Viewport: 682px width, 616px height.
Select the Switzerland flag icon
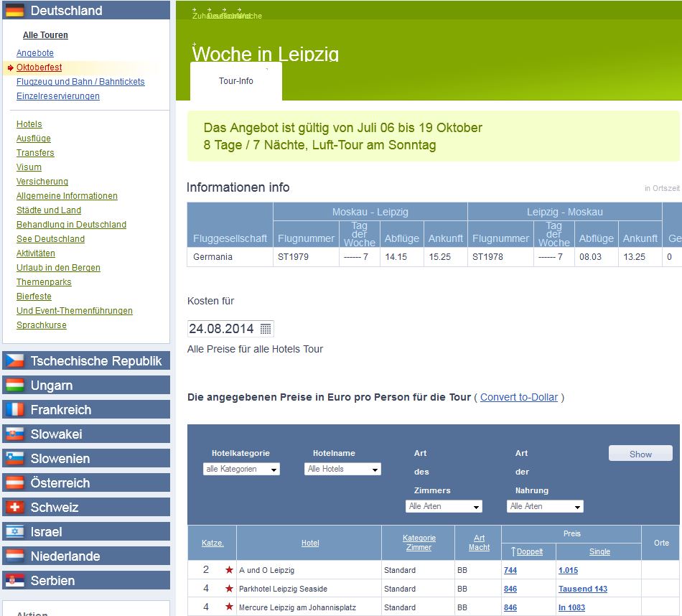pos(15,508)
